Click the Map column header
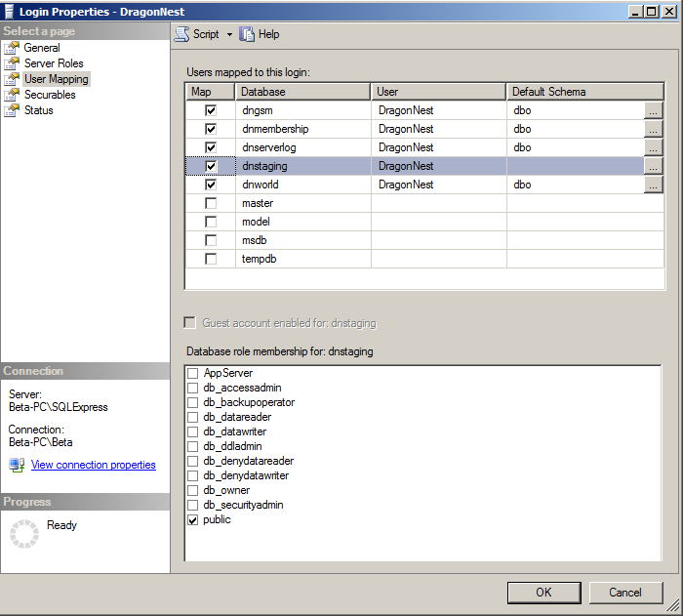 210,92
